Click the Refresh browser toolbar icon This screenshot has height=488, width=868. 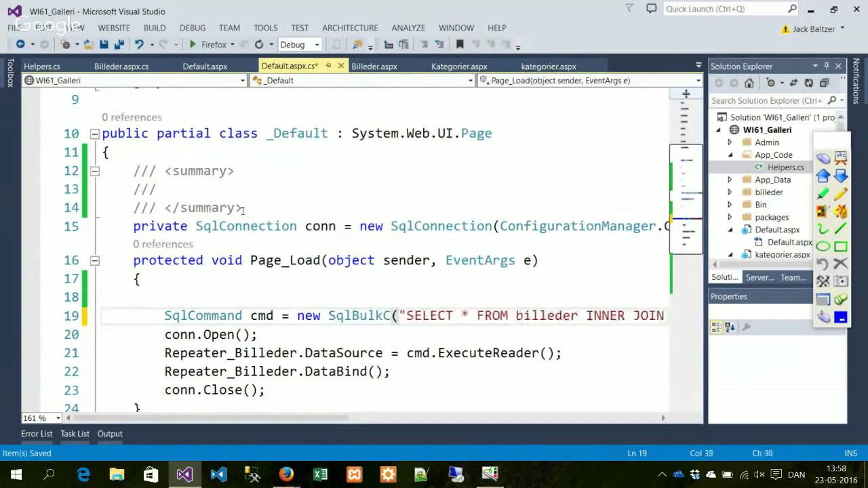tap(259, 45)
